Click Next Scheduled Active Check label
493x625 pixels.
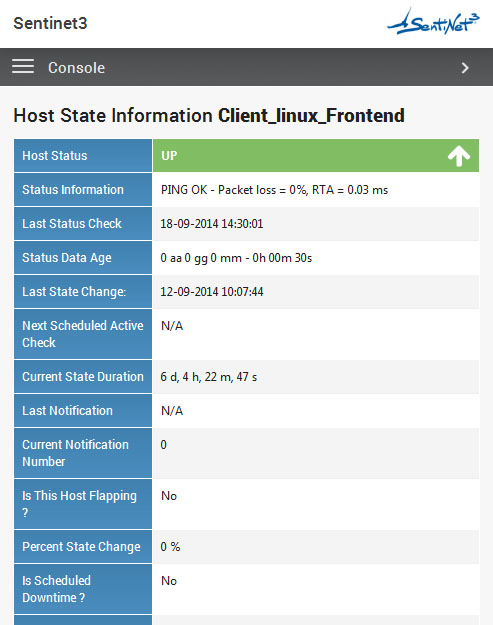tap(83, 334)
